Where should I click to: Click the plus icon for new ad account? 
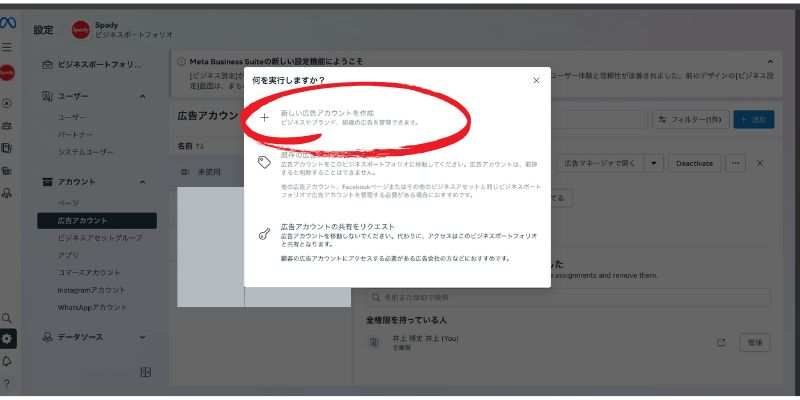coord(264,118)
